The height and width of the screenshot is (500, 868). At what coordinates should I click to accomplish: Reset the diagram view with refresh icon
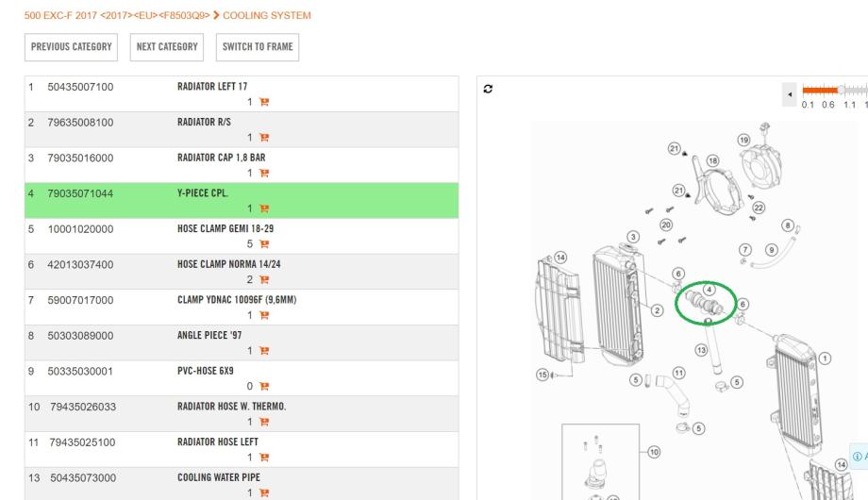click(488, 89)
